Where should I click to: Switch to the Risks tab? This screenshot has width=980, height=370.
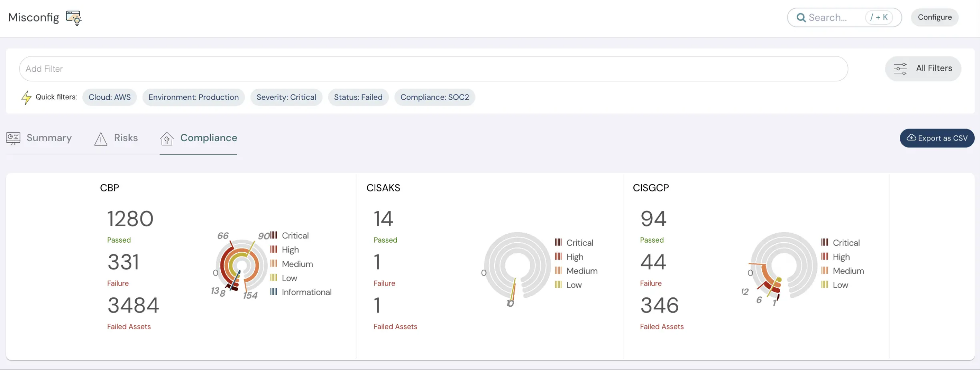pos(125,138)
